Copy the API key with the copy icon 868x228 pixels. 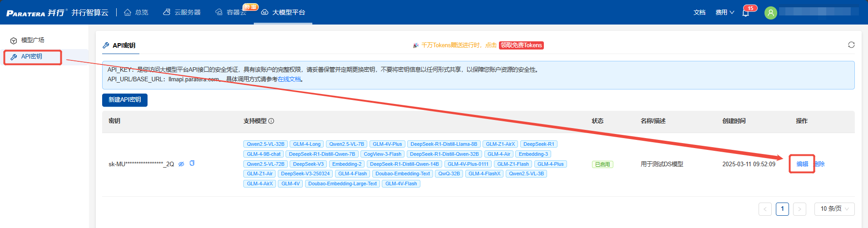click(x=192, y=164)
